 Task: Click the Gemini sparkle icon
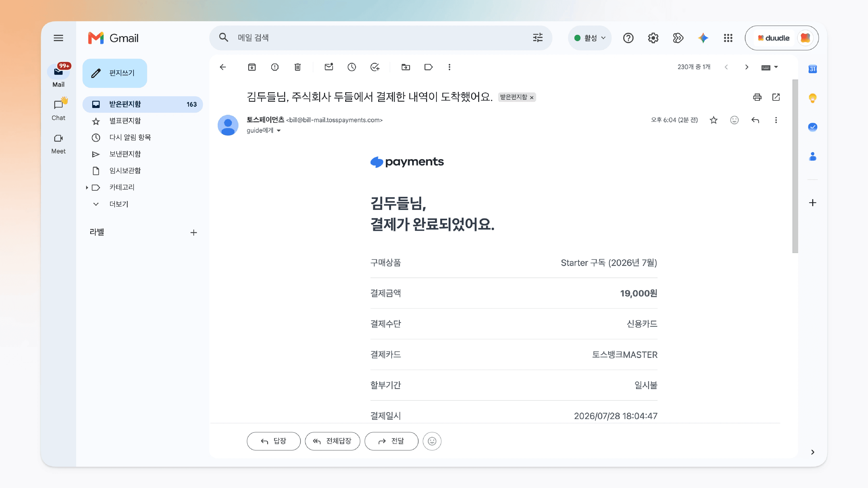pyautogui.click(x=703, y=38)
